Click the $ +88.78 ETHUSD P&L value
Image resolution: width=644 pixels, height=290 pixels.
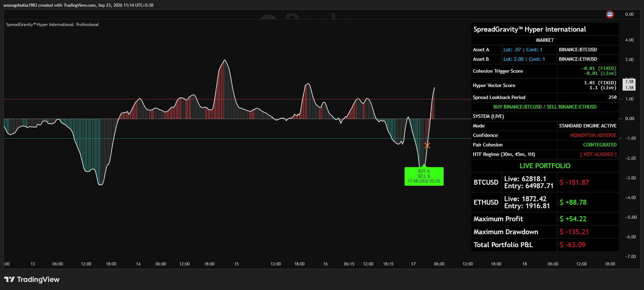pyautogui.click(x=573, y=203)
